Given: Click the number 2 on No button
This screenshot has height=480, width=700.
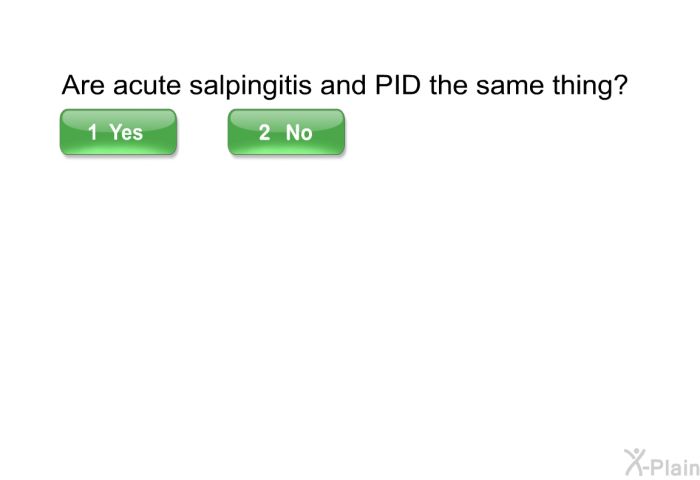Looking at the screenshot, I should click(264, 132).
